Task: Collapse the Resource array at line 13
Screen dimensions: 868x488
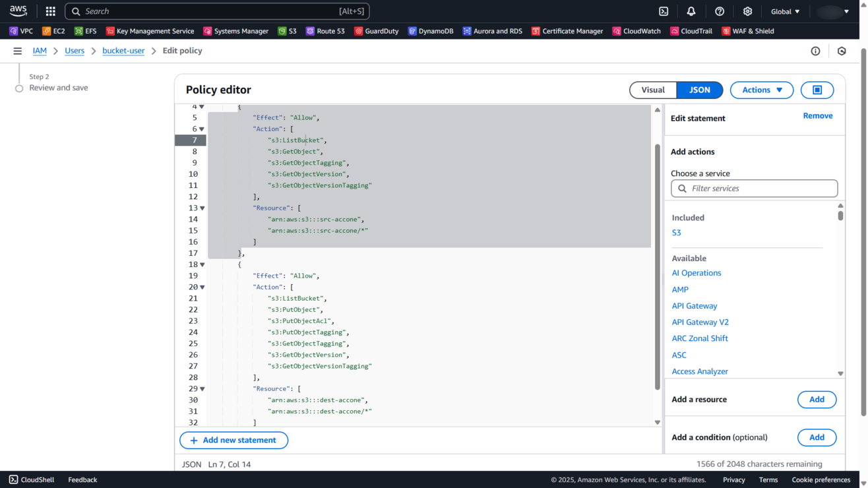Action: pyautogui.click(x=202, y=208)
